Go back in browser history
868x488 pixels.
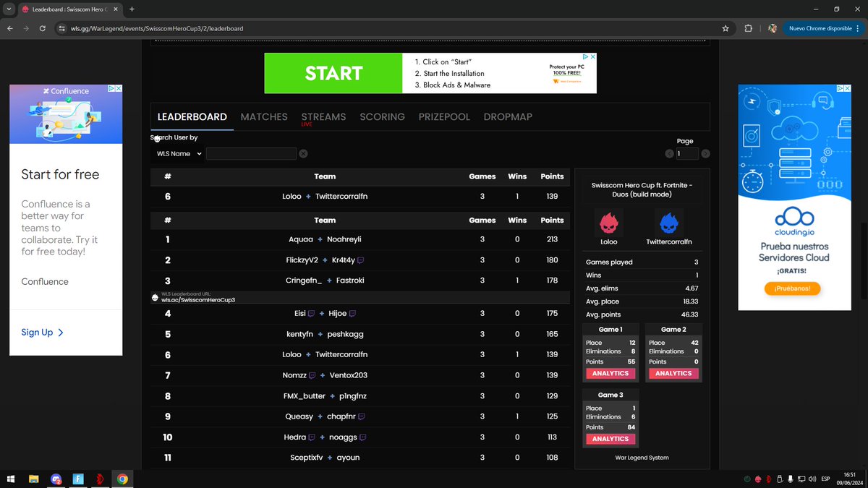[x=9, y=28]
